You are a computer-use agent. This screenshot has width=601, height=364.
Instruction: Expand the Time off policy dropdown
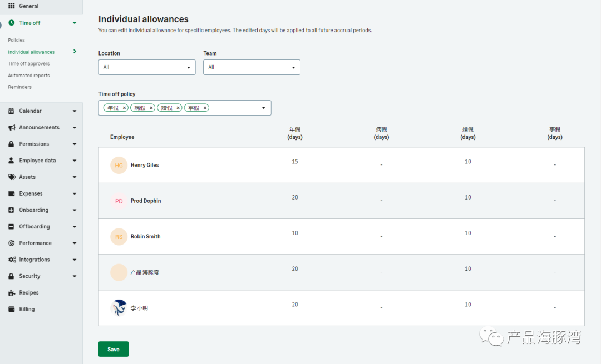264,108
